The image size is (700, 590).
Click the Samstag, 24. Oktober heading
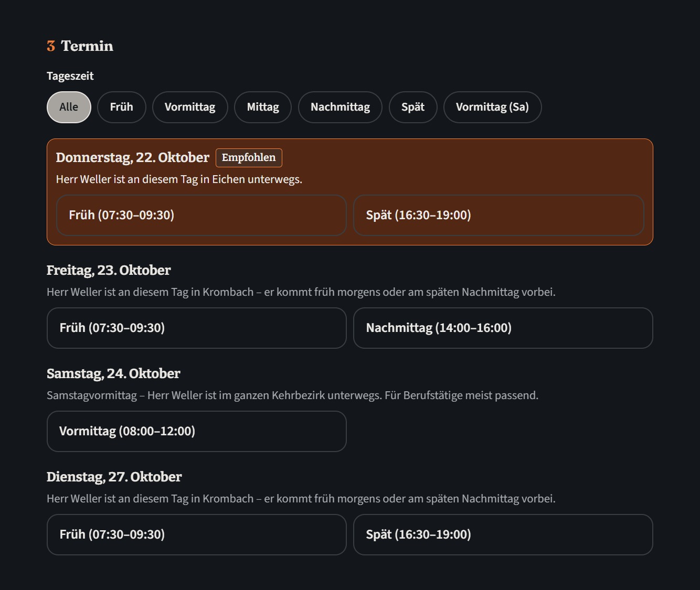tap(113, 373)
